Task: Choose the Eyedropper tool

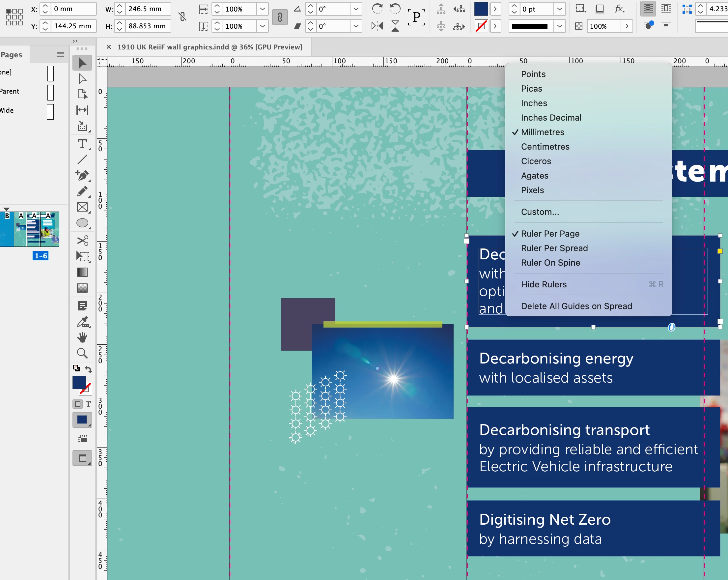Action: tap(82, 322)
